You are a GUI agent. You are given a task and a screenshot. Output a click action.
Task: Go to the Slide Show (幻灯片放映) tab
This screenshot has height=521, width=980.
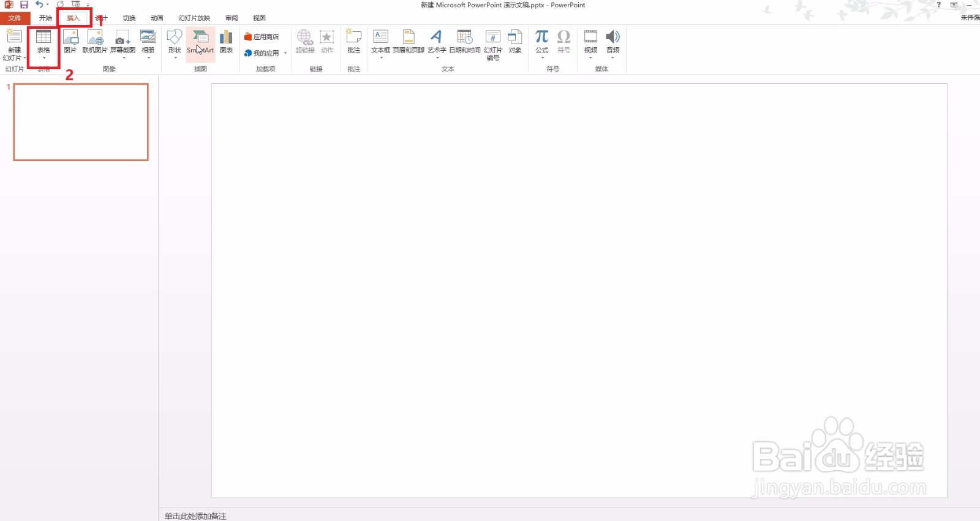click(194, 18)
